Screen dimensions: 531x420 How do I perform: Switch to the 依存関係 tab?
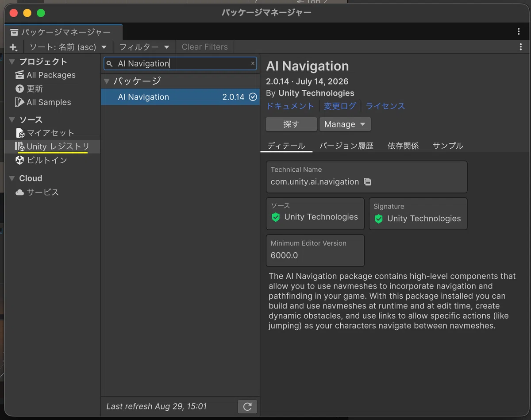click(403, 146)
